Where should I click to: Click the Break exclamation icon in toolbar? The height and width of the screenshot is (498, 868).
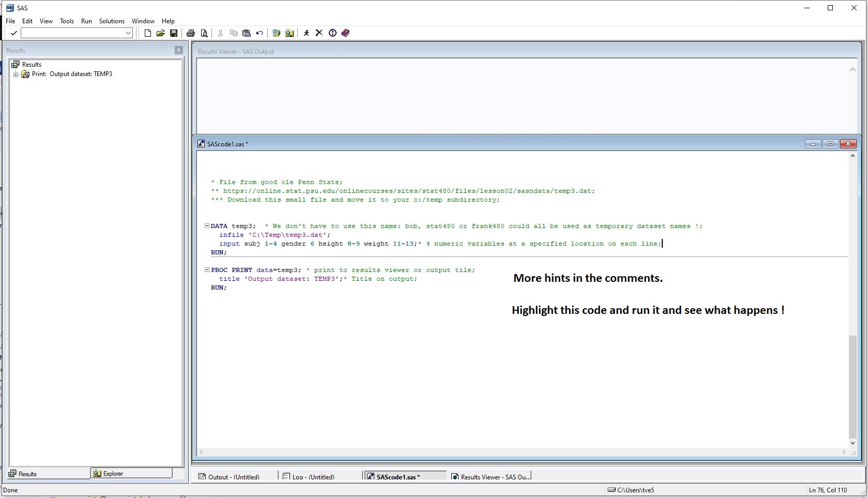pyautogui.click(x=332, y=33)
